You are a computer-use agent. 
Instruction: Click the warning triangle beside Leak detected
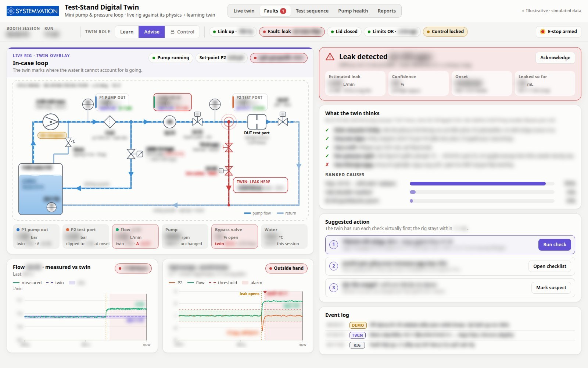click(x=330, y=57)
